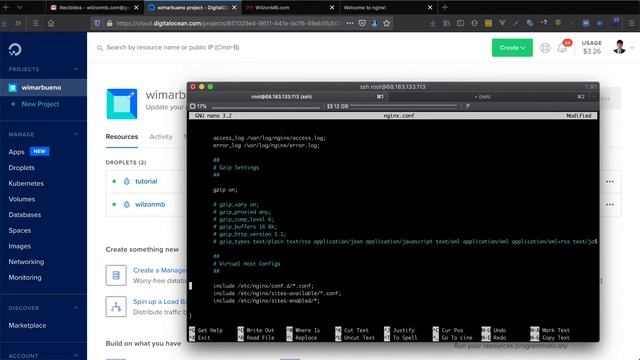
Task: Open more options for the tutorial droplet
Action: [x=610, y=181]
